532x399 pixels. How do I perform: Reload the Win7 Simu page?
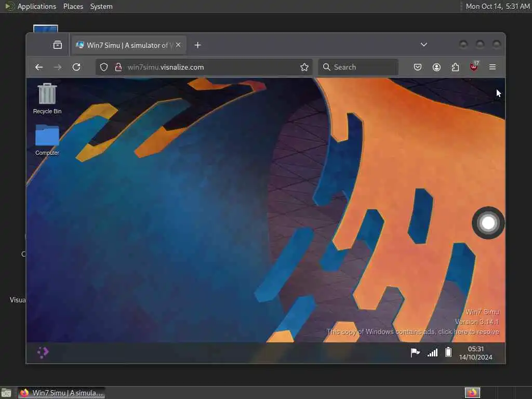76,67
